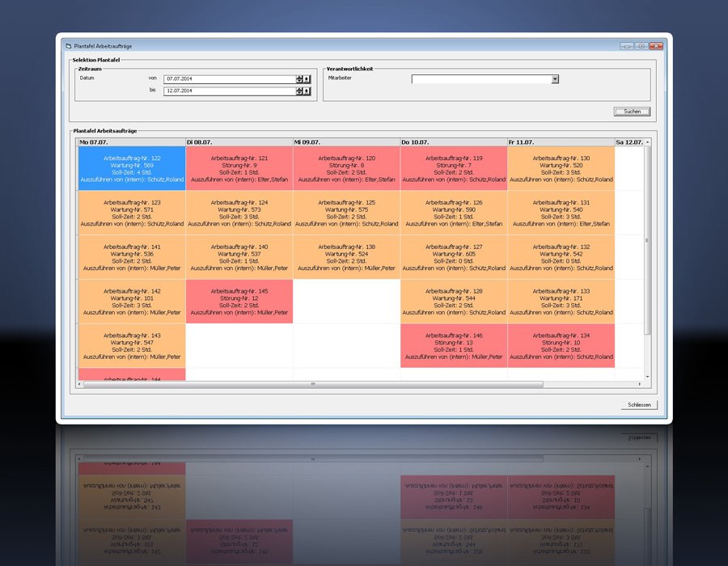Click the spinner on the 'von' date
The image size is (728, 566).
[299, 79]
